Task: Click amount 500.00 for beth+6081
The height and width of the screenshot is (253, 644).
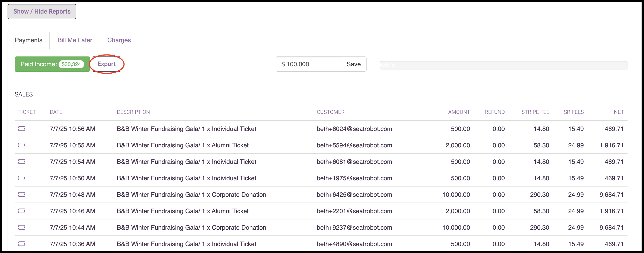Action: [461, 162]
